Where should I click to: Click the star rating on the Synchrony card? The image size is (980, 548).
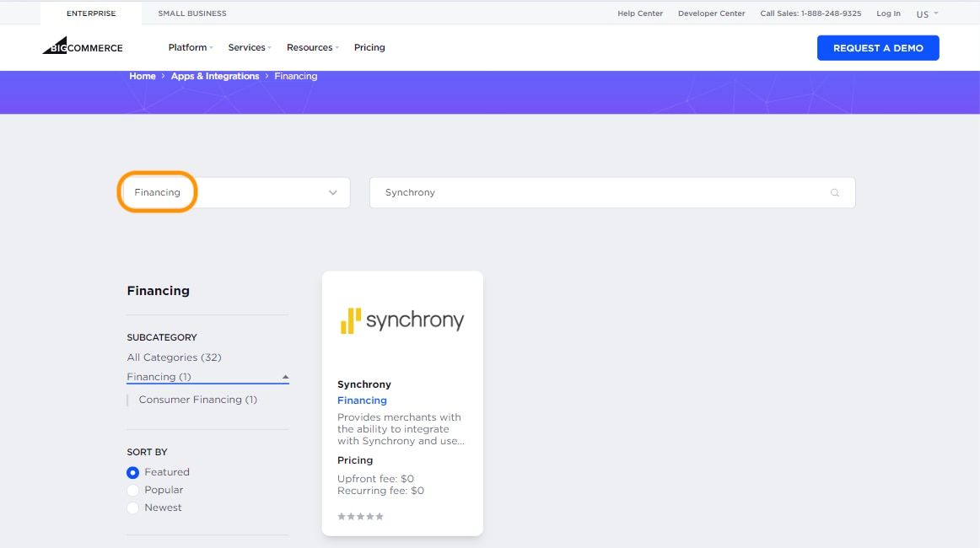click(361, 516)
